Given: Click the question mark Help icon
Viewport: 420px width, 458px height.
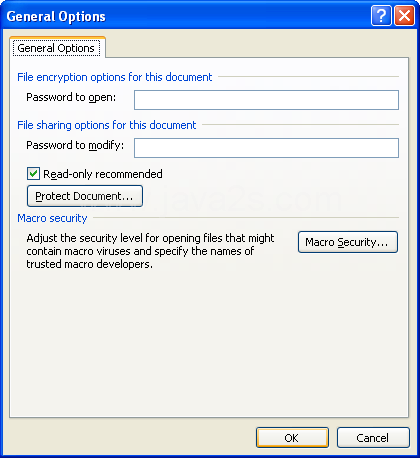Looking at the screenshot, I should coord(381,16).
